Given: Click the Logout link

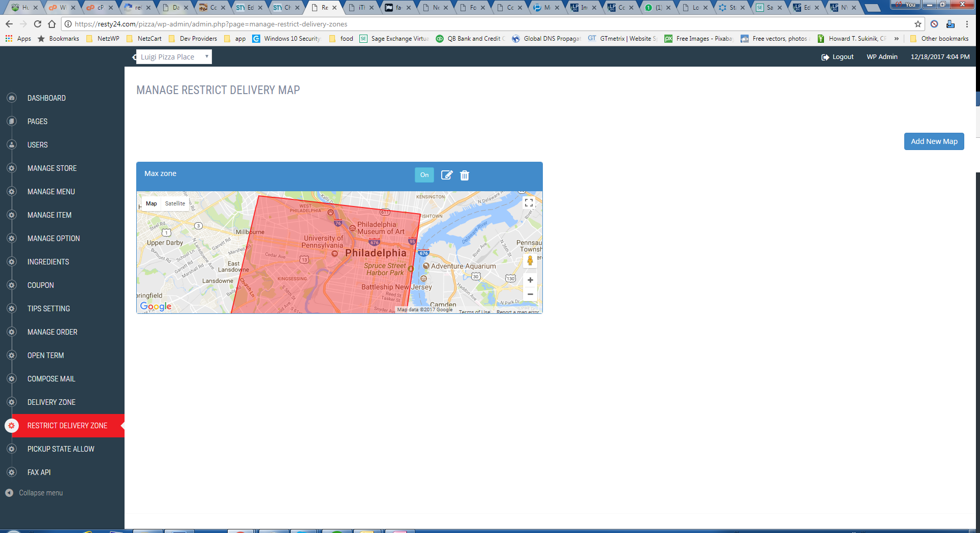Looking at the screenshot, I should pos(837,57).
